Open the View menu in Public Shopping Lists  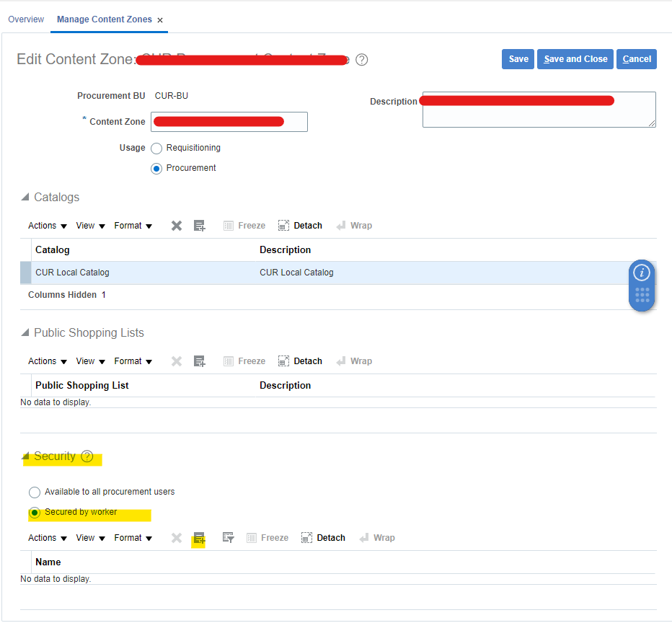(x=87, y=361)
